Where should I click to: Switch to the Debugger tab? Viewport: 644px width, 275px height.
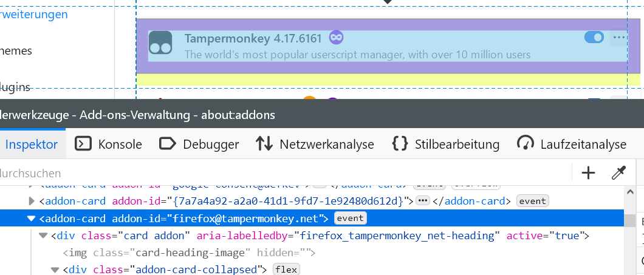coord(199,144)
